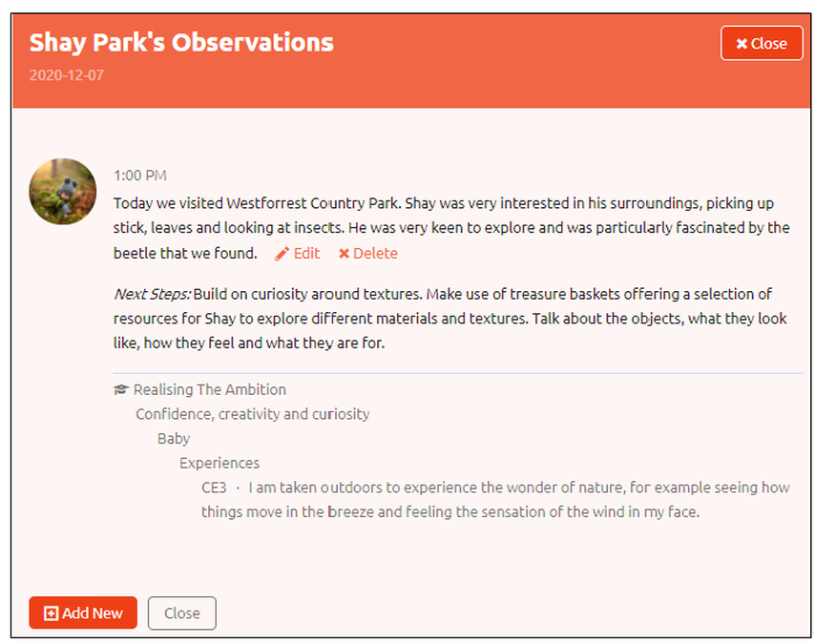Screen dimensions: 815x644
Task: Close the dialog using the bottom Close button
Action: 182,613
